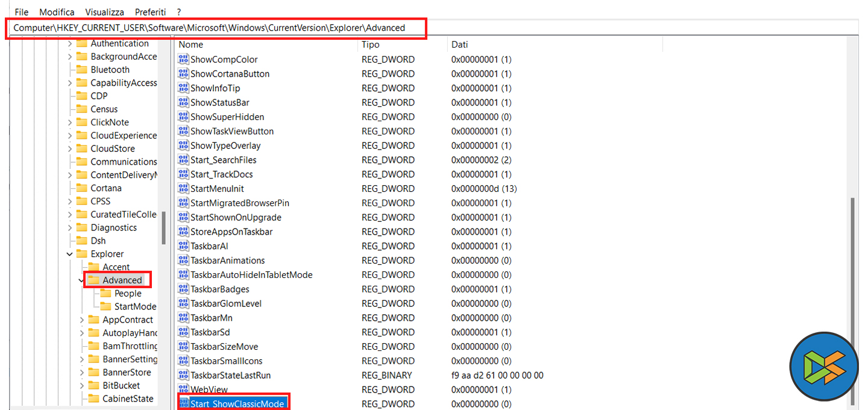Image resolution: width=868 pixels, height=410 pixels.
Task: Select the Start_ShowClassicMode value
Action: pyautogui.click(x=237, y=404)
